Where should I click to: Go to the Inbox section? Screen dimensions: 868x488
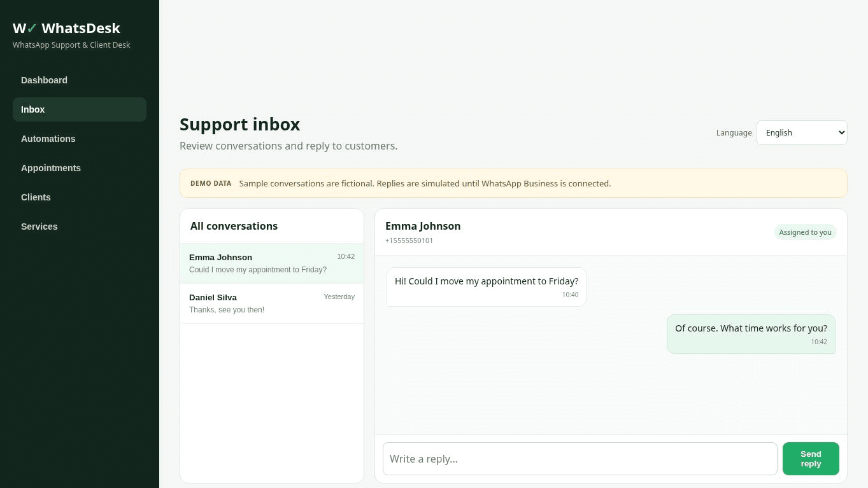tap(80, 109)
